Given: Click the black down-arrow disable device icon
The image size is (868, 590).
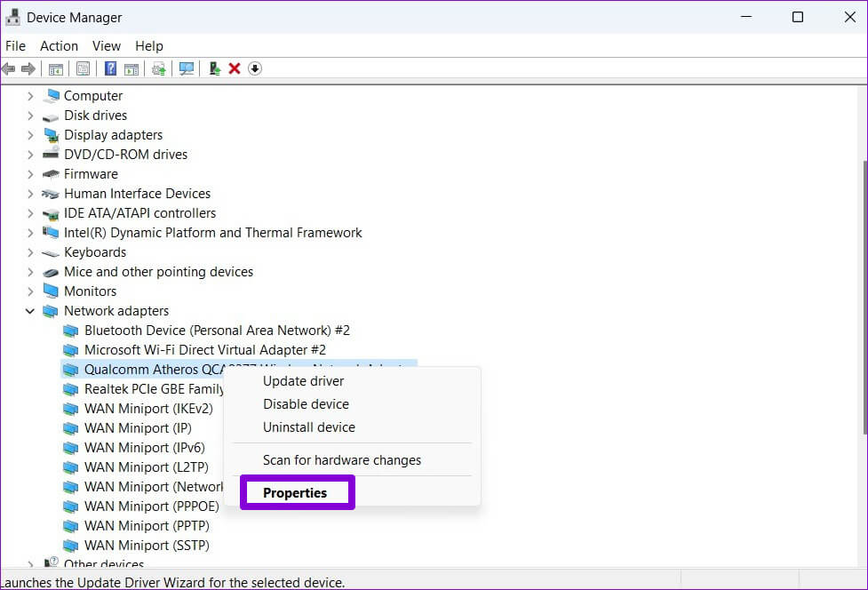Looking at the screenshot, I should [255, 68].
